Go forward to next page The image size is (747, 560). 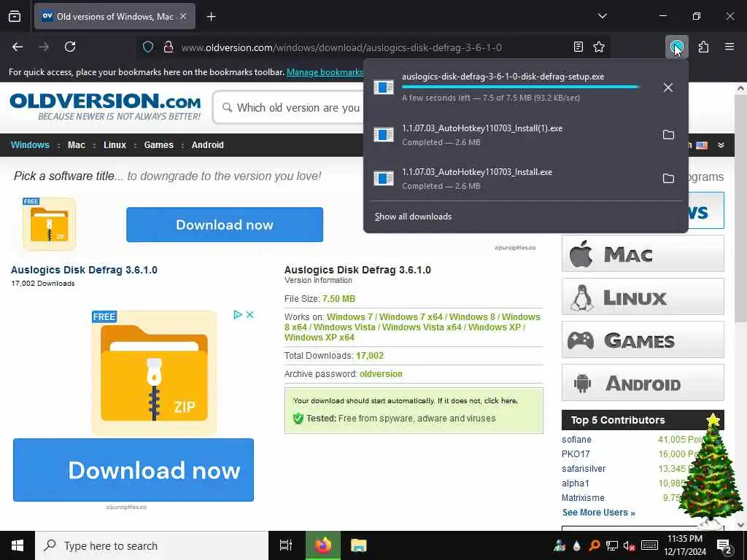pos(44,47)
